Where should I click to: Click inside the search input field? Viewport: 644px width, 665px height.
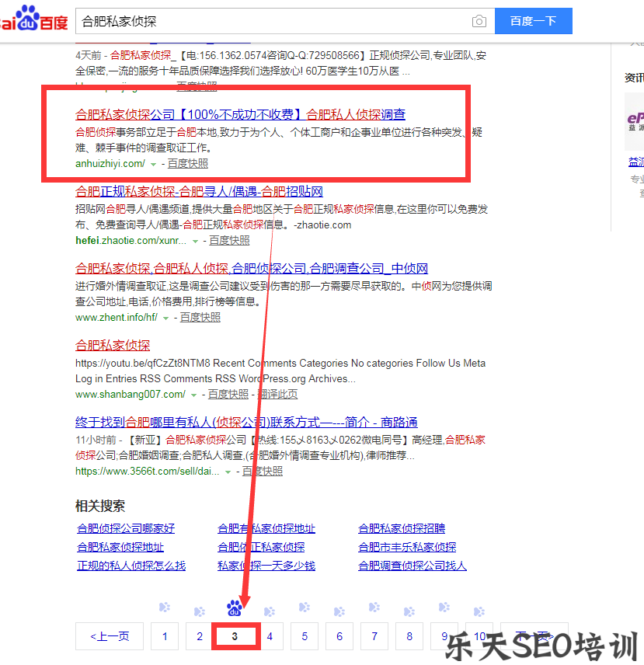click(x=233, y=21)
